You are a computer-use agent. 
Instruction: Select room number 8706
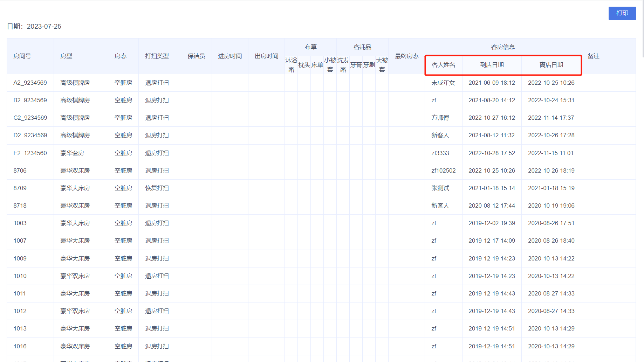pos(20,170)
